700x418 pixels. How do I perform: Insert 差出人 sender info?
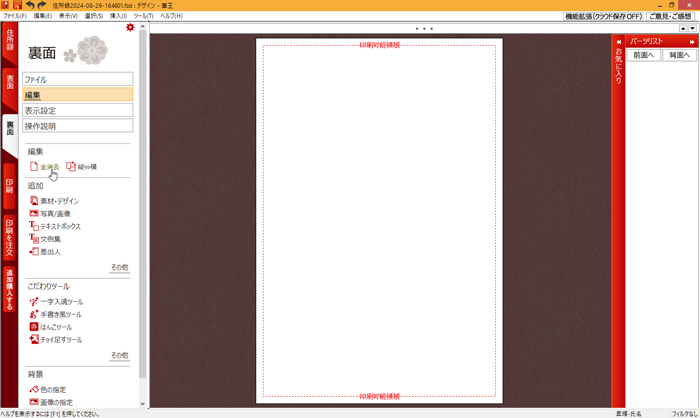[50, 252]
